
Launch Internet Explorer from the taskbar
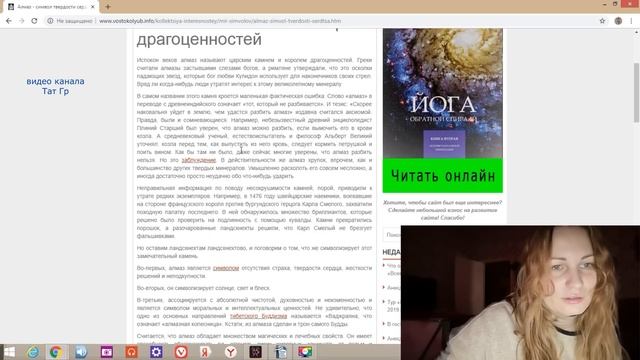tap(33, 352)
